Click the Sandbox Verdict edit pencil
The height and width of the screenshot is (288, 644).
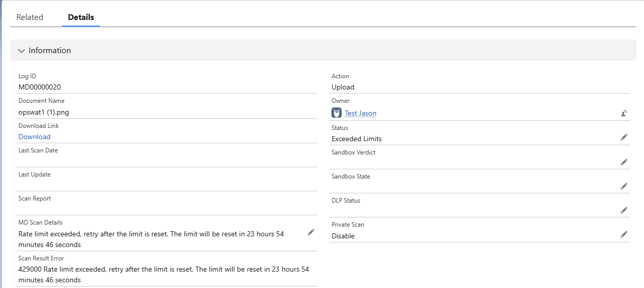624,162
